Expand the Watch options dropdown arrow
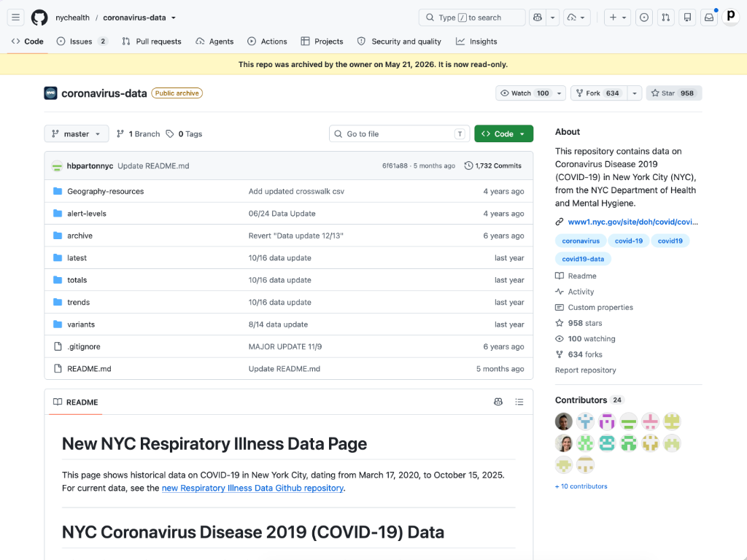This screenshot has height=560, width=747. (560, 93)
